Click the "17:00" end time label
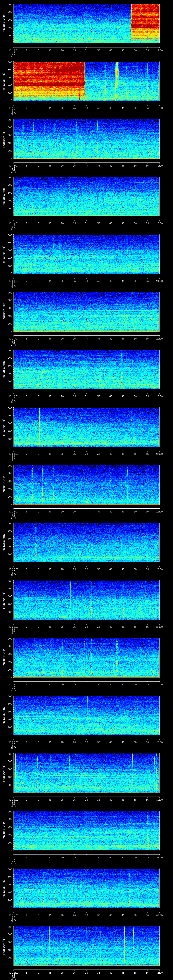The image size is (173, 980). 159,50
